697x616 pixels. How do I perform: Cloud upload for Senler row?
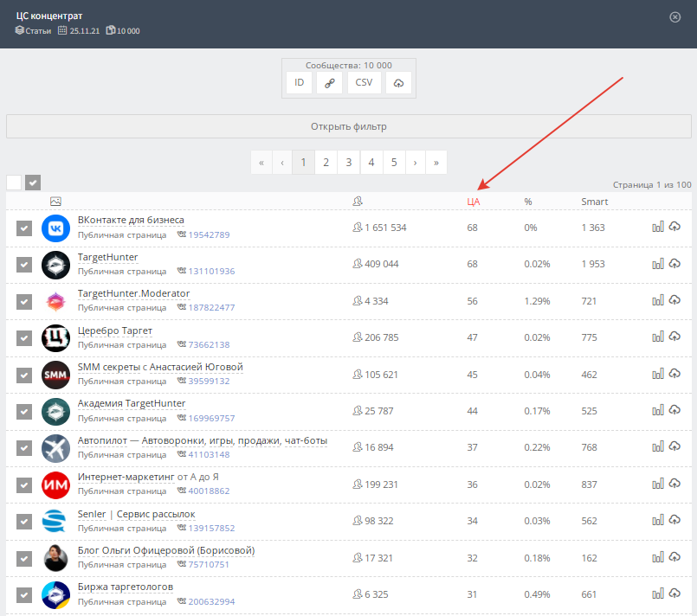coord(674,520)
